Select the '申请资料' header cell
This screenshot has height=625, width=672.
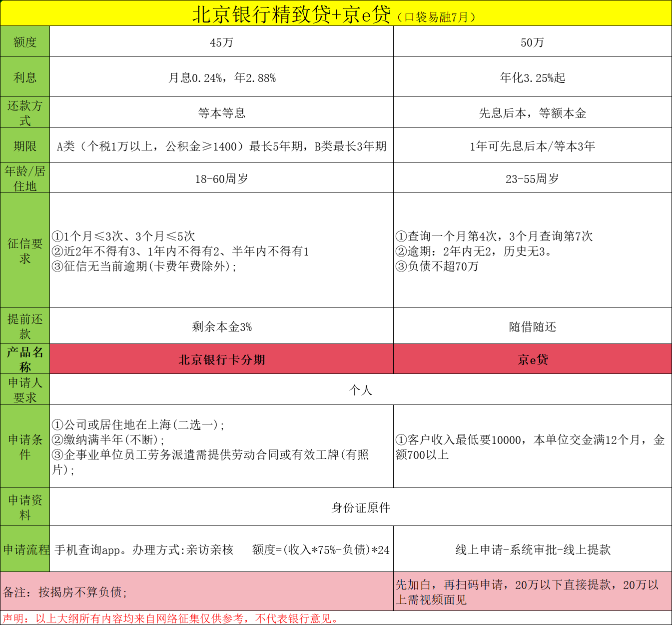(x=25, y=507)
